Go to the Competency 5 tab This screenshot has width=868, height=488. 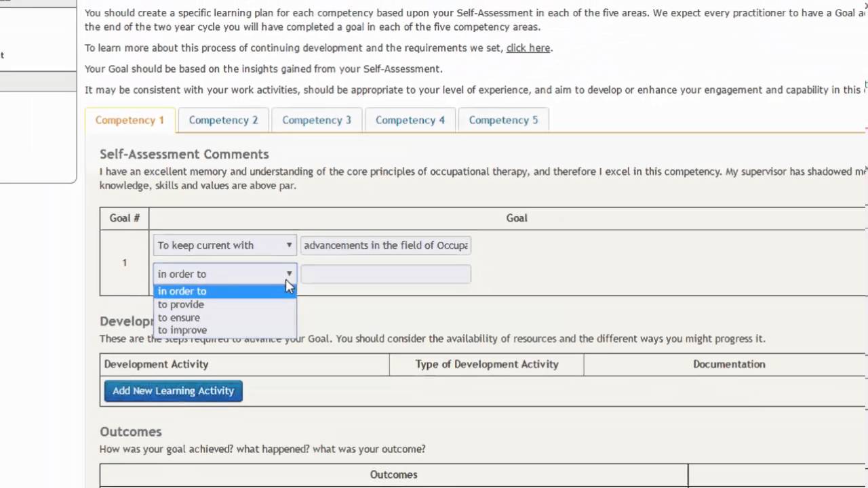coord(503,120)
